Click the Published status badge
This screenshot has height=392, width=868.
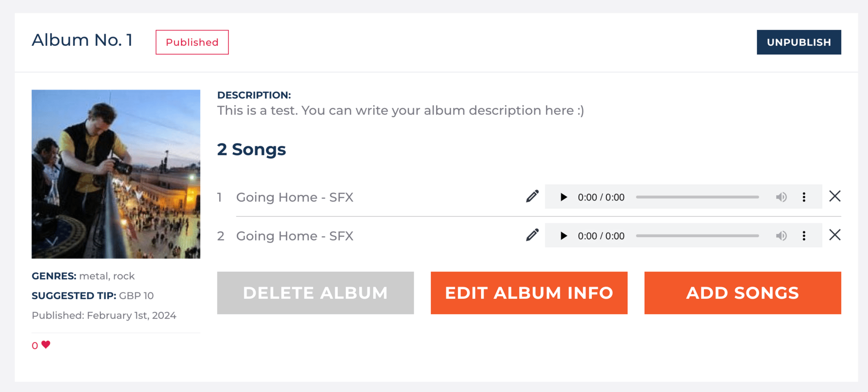[192, 42]
